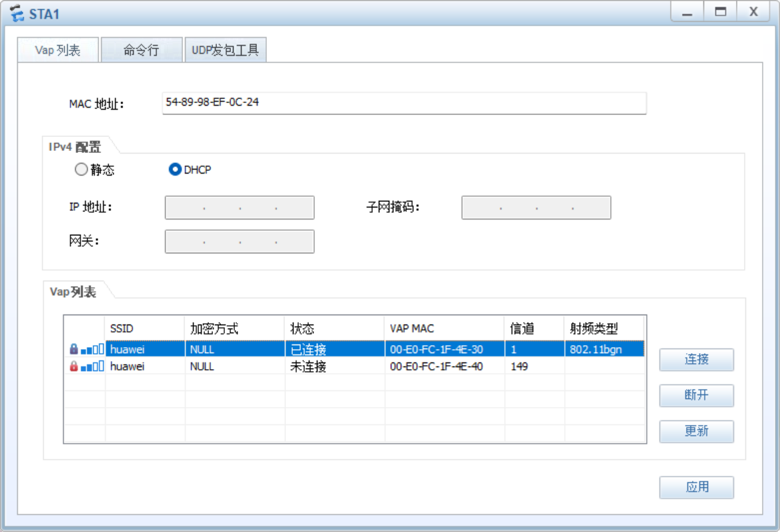Click the blue lock icon of connected huawei
The height and width of the screenshot is (532, 780).
[74, 349]
